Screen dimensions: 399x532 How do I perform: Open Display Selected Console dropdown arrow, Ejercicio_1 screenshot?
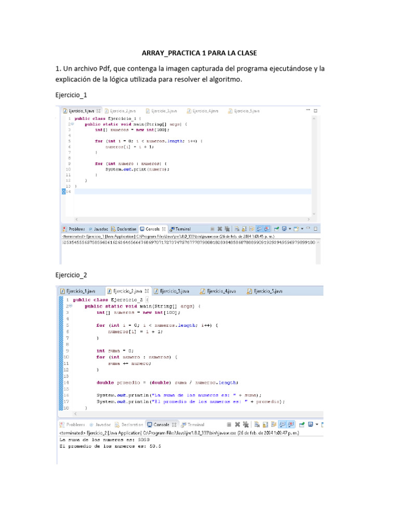click(x=290, y=229)
